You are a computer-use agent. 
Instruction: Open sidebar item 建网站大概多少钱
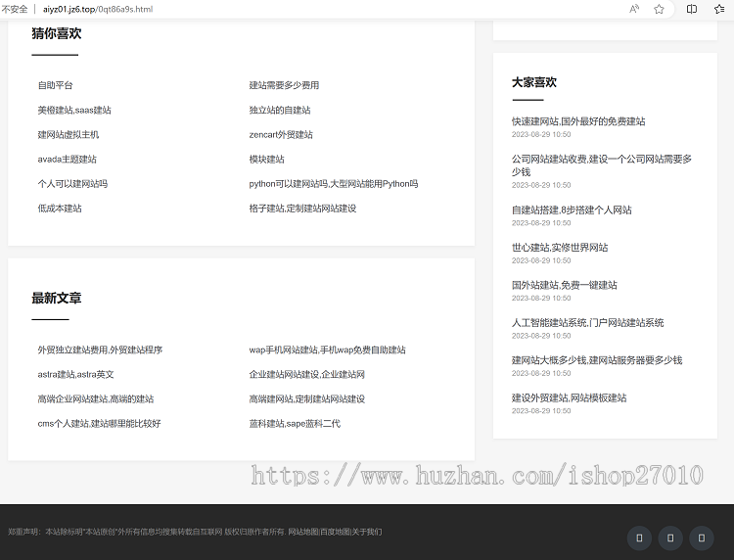(597, 360)
